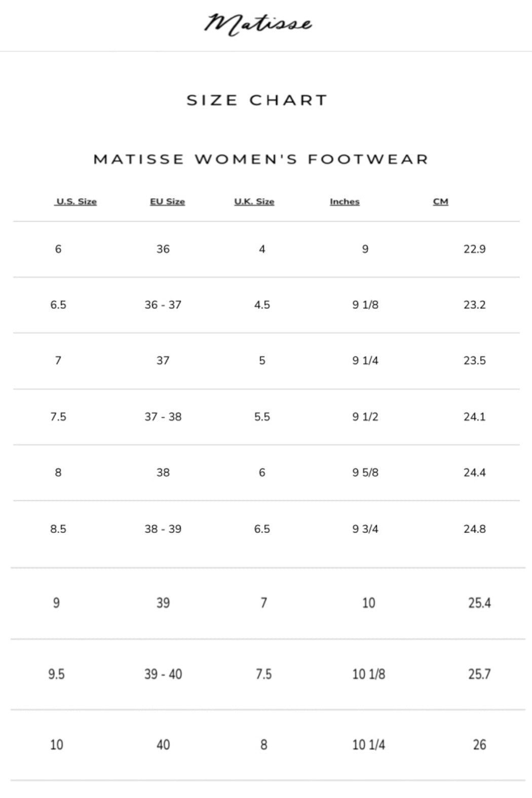The width and height of the screenshot is (532, 798).
Task: Click the Matisse Women's Footwear title
Action: click(261, 159)
